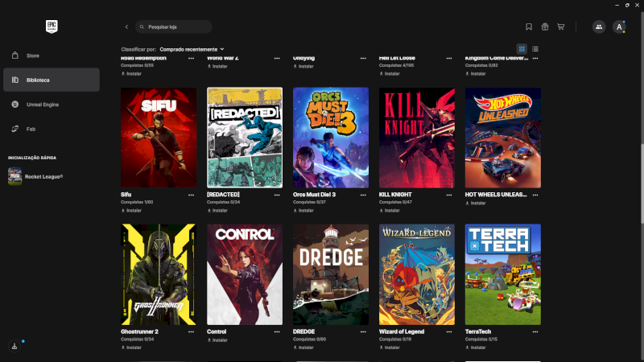Open Hot Wheels Unleashed cover

[x=502, y=138]
